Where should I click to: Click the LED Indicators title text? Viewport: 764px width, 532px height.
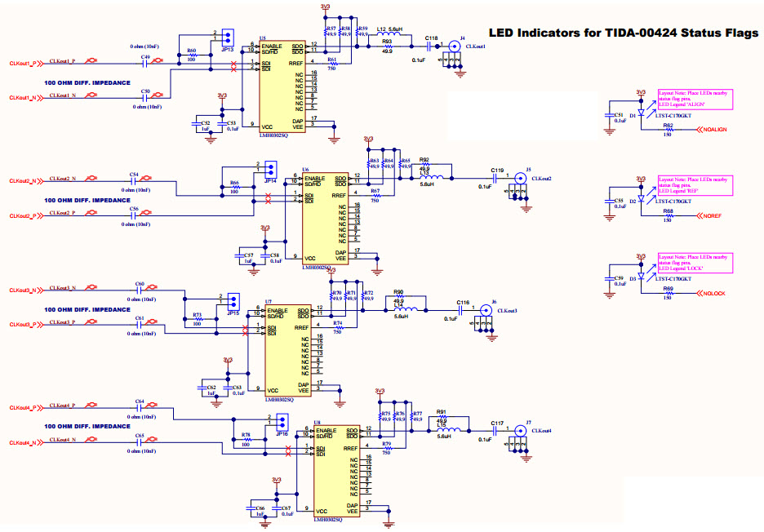[622, 33]
